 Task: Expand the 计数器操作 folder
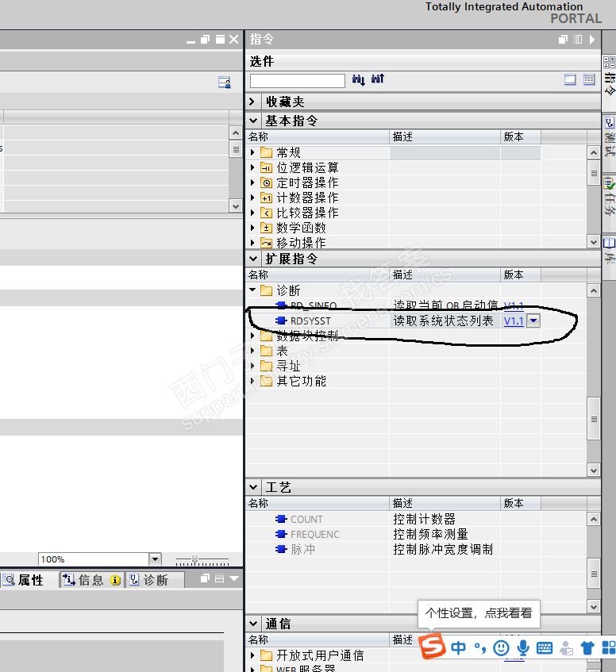pos(252,198)
